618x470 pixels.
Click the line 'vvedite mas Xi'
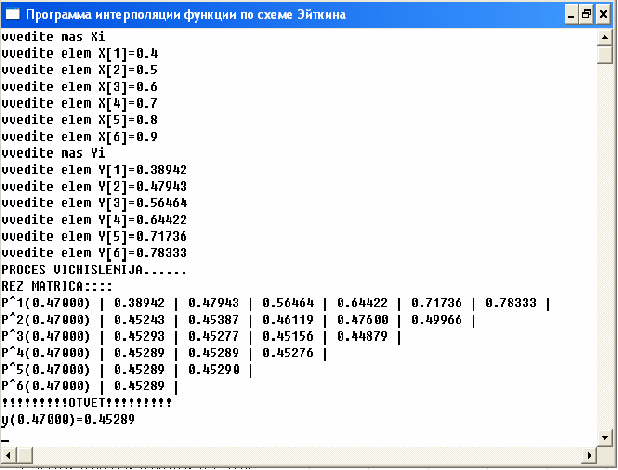click(53, 37)
